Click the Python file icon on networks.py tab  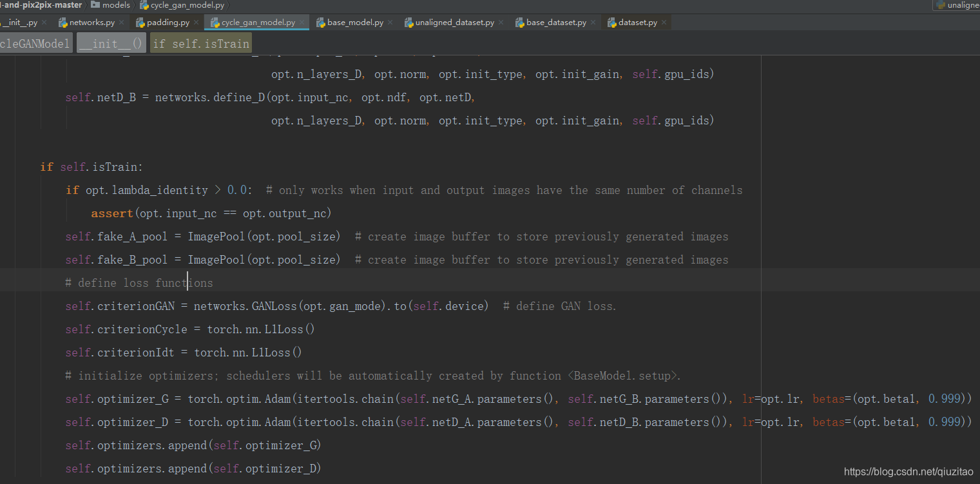click(x=63, y=23)
